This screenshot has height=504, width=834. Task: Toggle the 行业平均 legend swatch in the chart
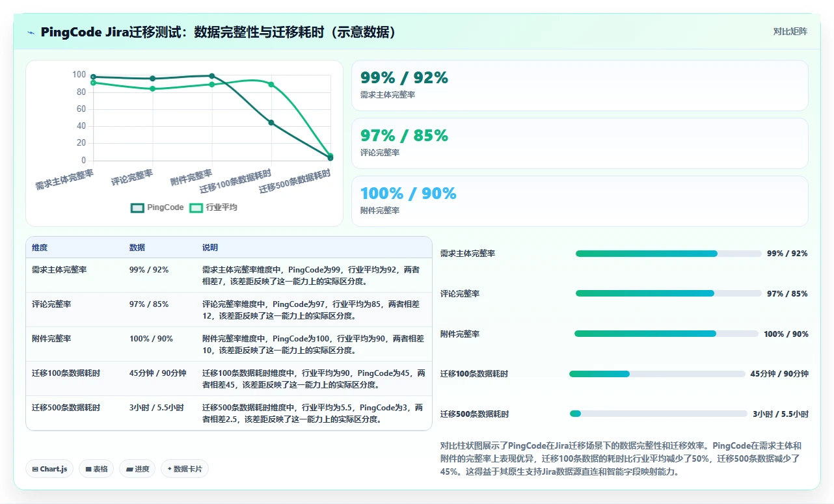196,207
